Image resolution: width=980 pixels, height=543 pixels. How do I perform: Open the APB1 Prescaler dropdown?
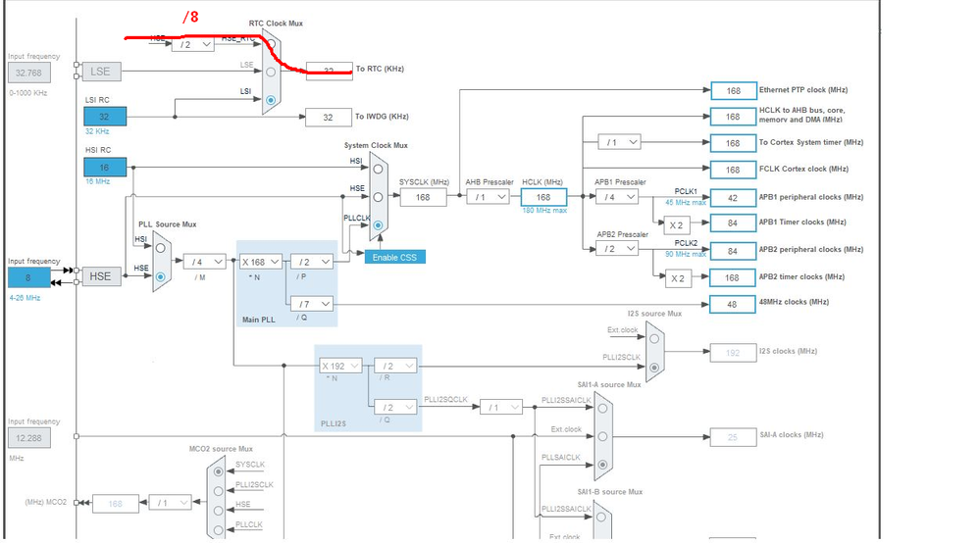[617, 197]
